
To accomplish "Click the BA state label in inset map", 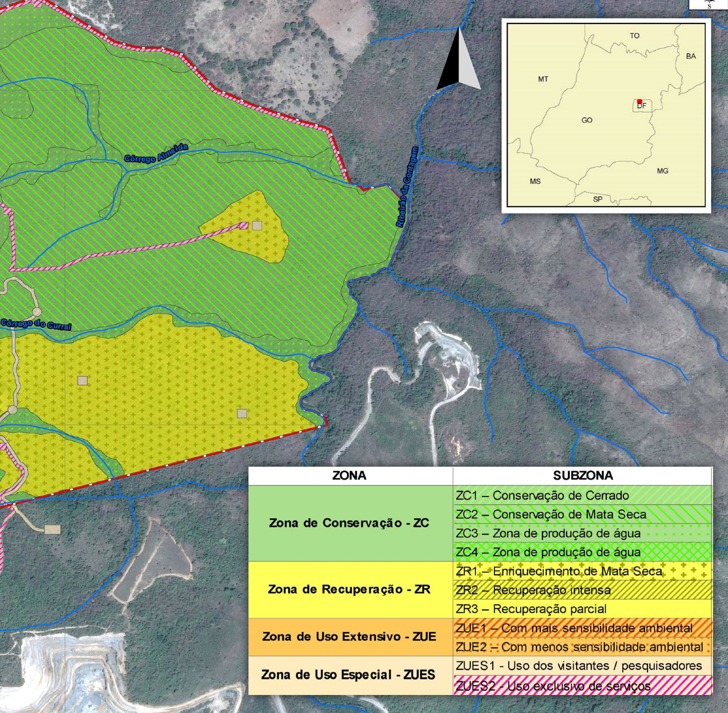I will (x=691, y=56).
